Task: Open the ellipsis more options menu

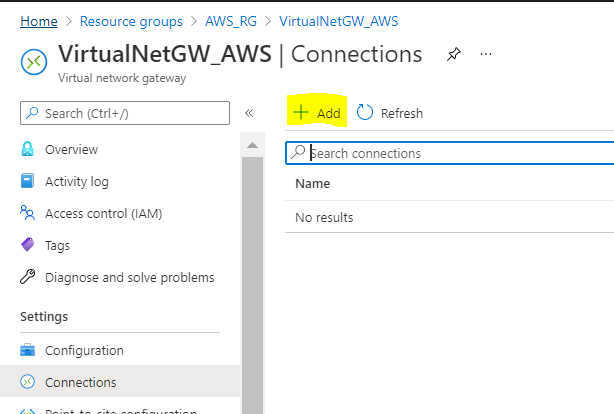Action: [x=486, y=54]
